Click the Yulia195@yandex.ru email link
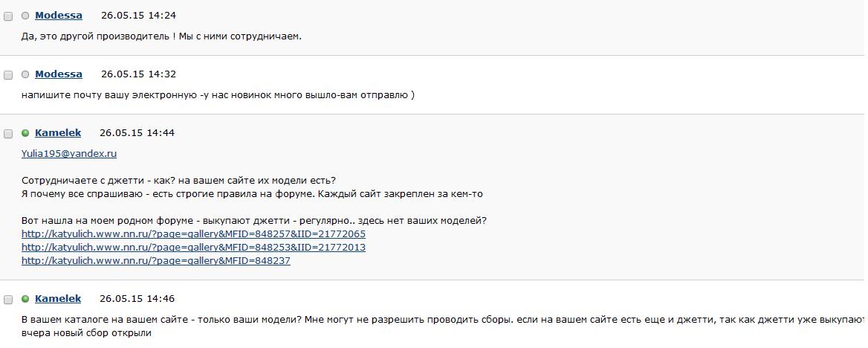This screenshot has width=868, height=348. [x=69, y=154]
